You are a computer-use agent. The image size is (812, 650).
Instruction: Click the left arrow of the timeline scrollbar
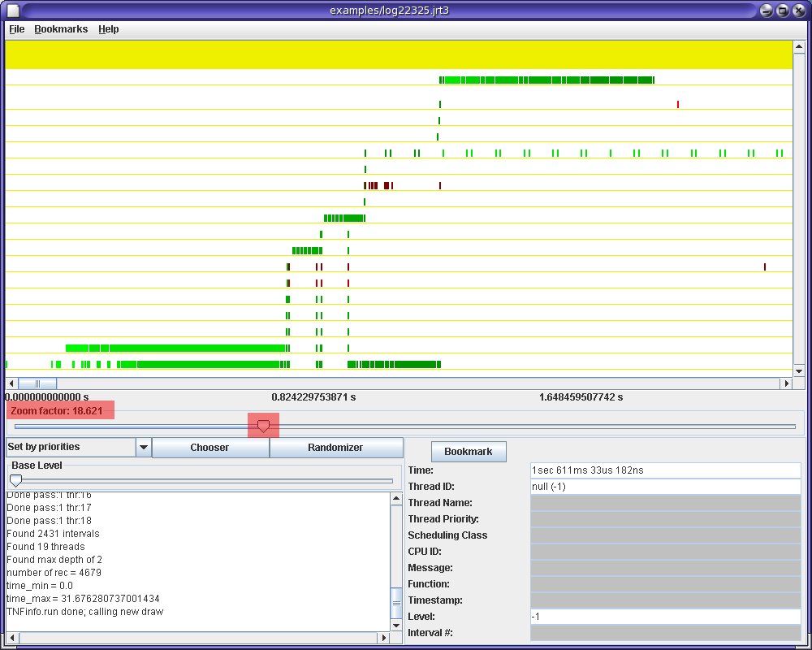[10, 383]
